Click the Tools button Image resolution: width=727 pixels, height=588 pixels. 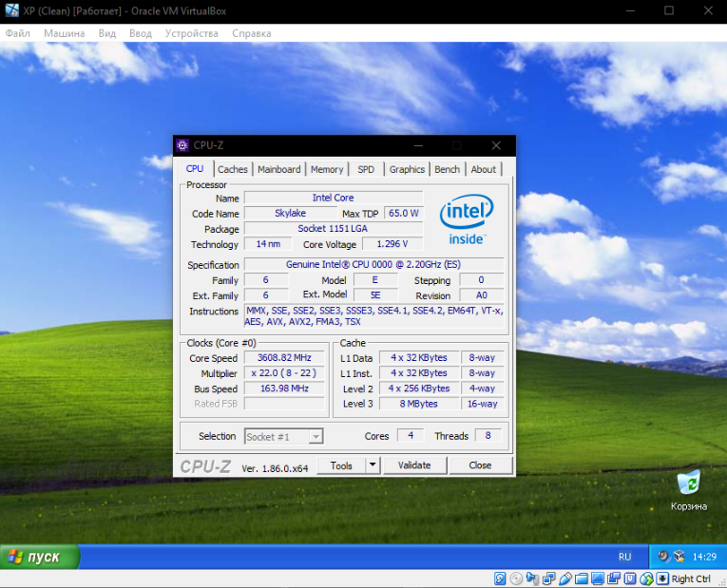coord(341,465)
